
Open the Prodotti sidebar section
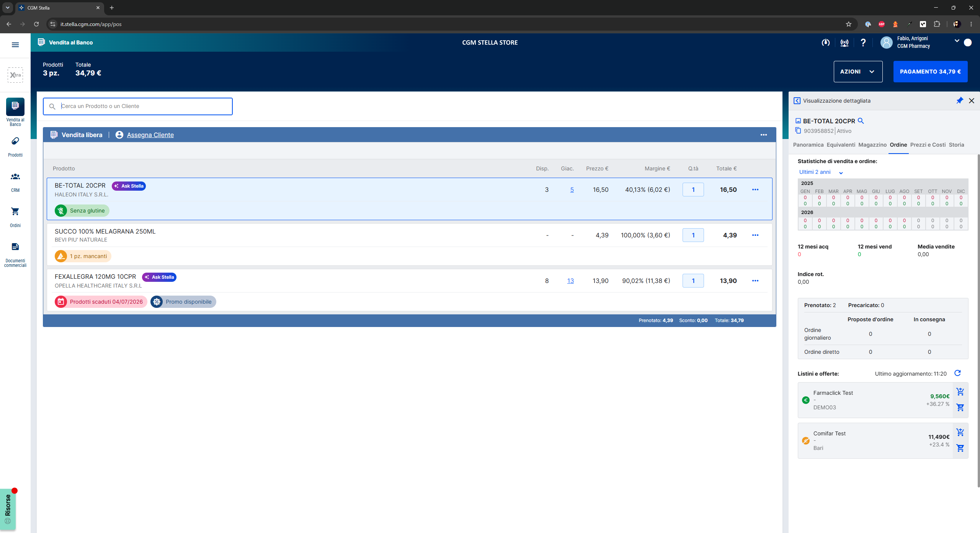coord(15,147)
